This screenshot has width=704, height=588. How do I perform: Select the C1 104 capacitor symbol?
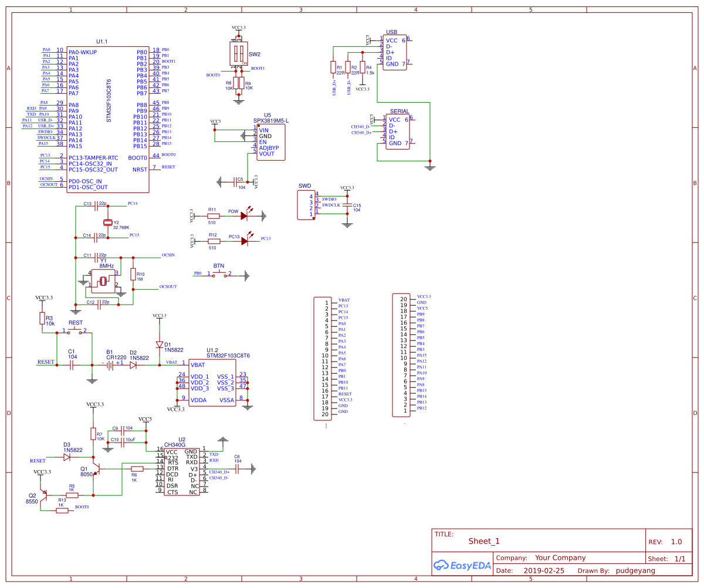coord(72,364)
